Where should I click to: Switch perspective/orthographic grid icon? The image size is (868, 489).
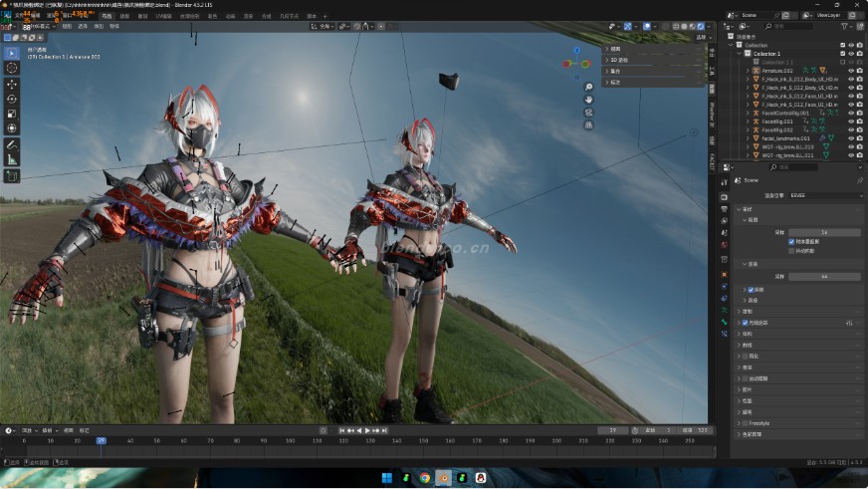coord(588,125)
